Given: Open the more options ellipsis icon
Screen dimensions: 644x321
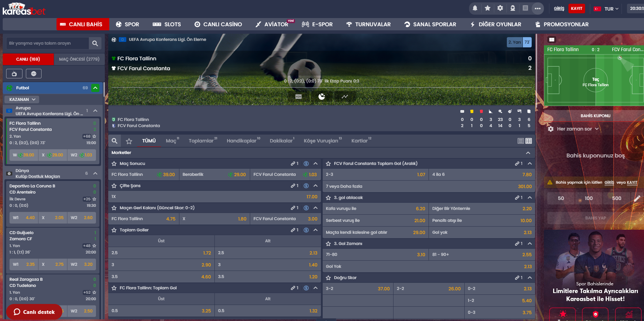Looking at the screenshot, I should [x=537, y=9].
